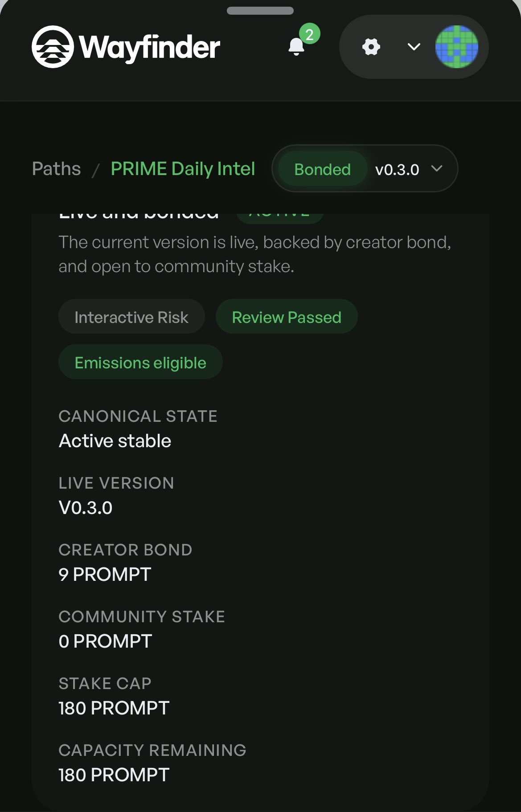Tap the sheet drag handle at top
The image size is (521, 812).
(x=260, y=11)
